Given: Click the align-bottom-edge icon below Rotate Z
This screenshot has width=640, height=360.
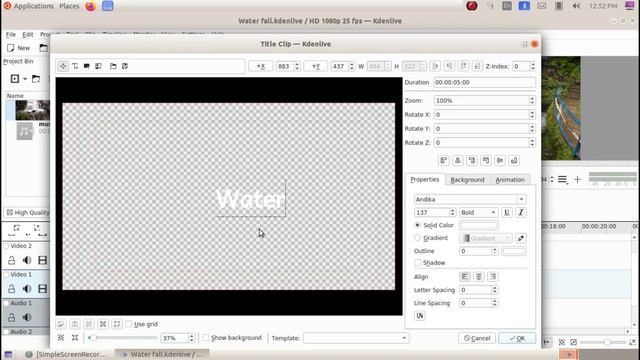Looking at the screenshot, I should pyautogui.click(x=514, y=160).
